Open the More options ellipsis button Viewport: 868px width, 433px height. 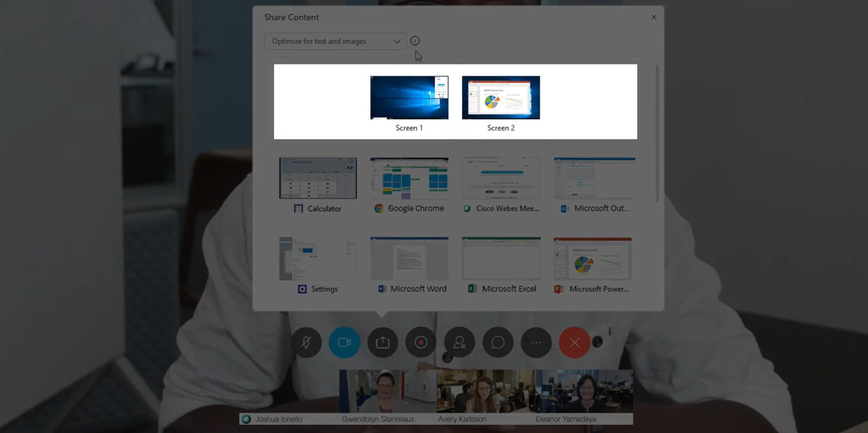(536, 343)
